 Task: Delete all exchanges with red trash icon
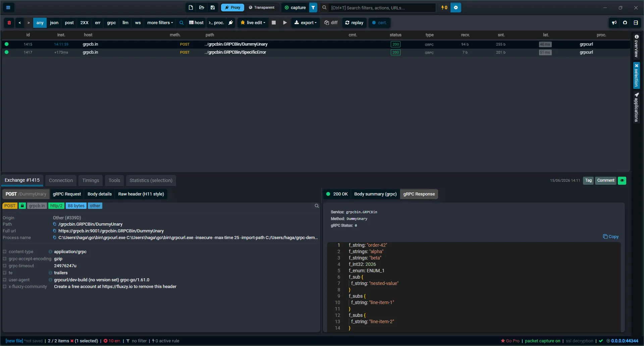(9, 22)
